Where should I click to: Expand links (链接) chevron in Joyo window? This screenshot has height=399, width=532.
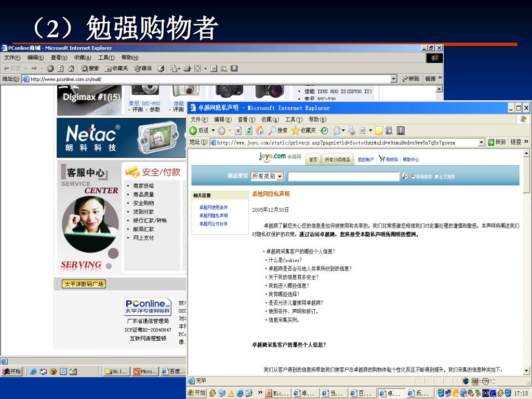tap(526, 141)
